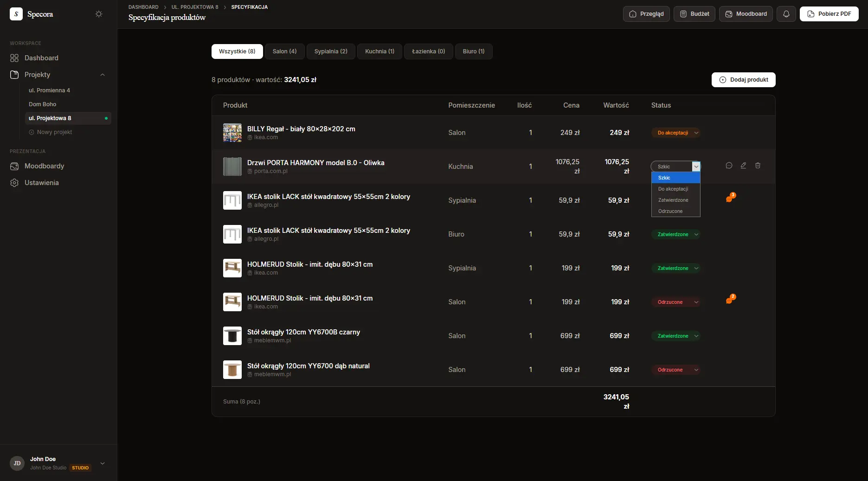Image resolution: width=868 pixels, height=481 pixels.
Task: Download the spec with Pobierz PDF
Action: click(x=829, y=14)
